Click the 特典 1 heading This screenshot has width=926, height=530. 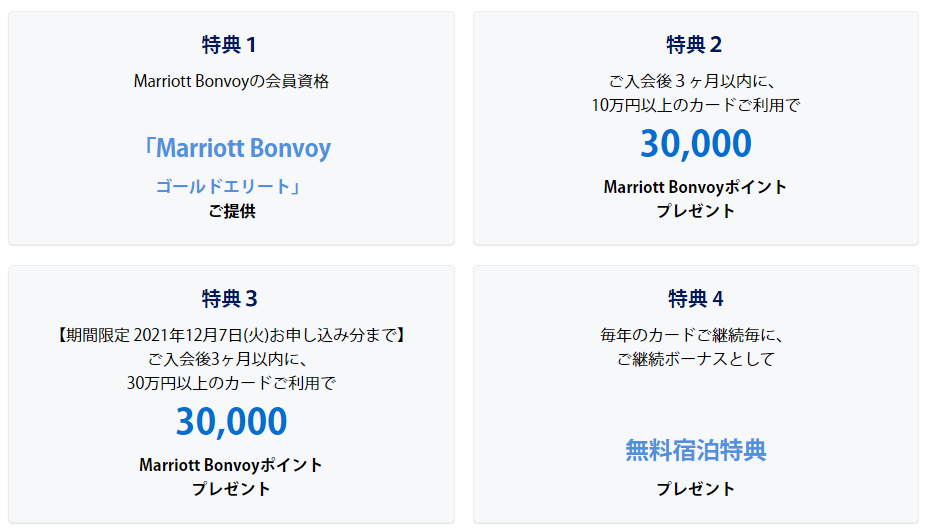pos(229,45)
